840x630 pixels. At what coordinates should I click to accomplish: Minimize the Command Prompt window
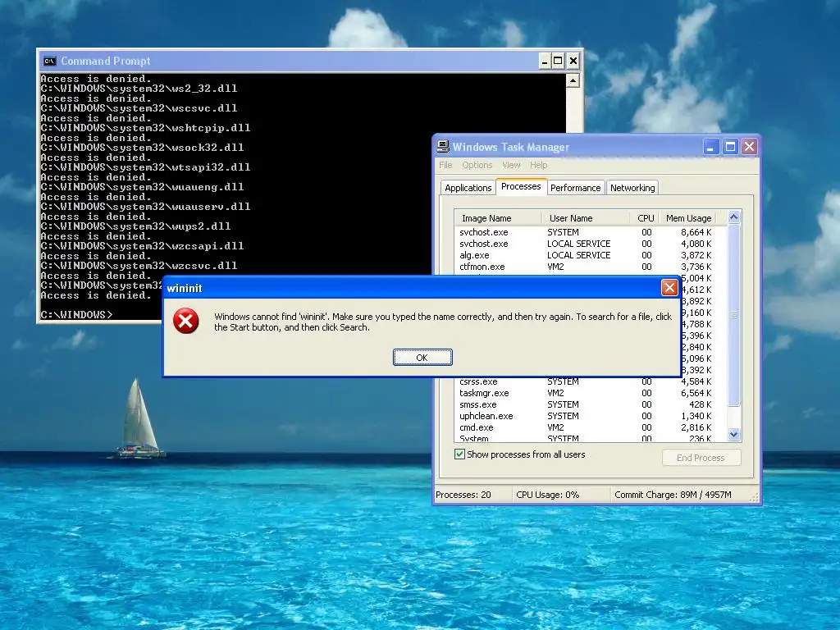(x=545, y=61)
